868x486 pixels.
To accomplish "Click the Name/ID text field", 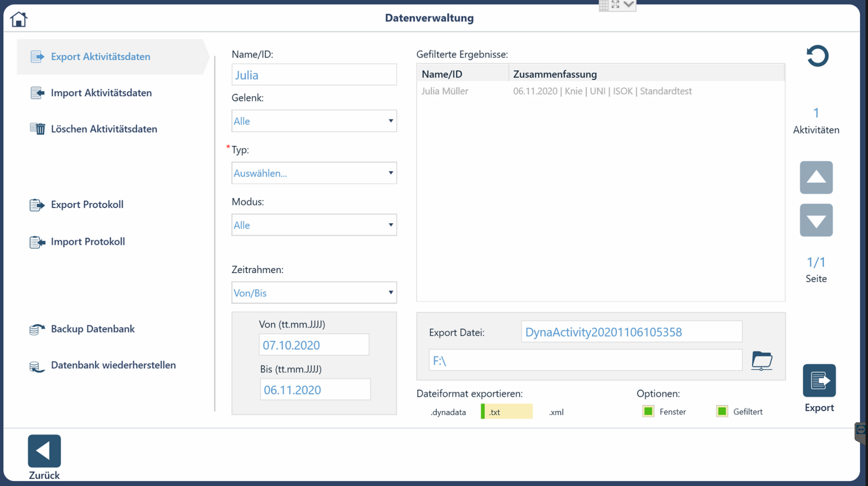I will tap(314, 75).
